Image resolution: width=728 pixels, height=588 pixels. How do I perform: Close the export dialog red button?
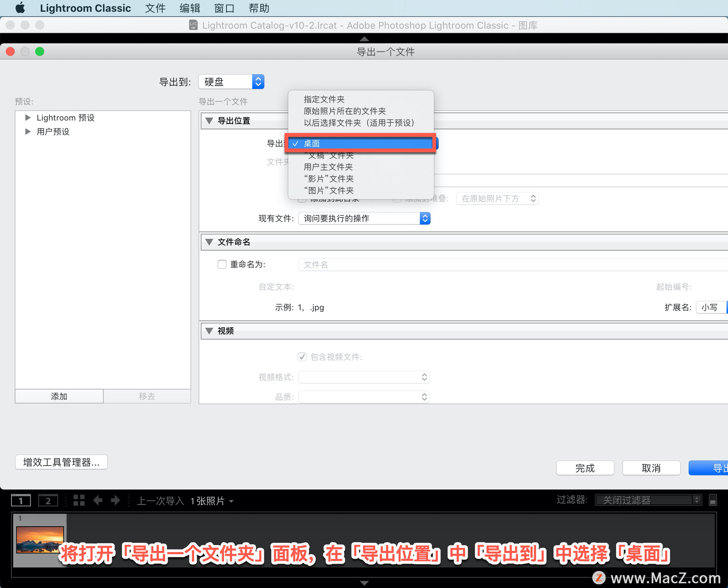11,52
